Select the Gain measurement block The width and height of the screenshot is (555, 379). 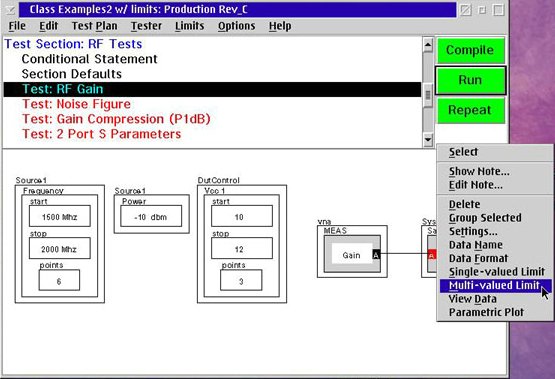352,254
